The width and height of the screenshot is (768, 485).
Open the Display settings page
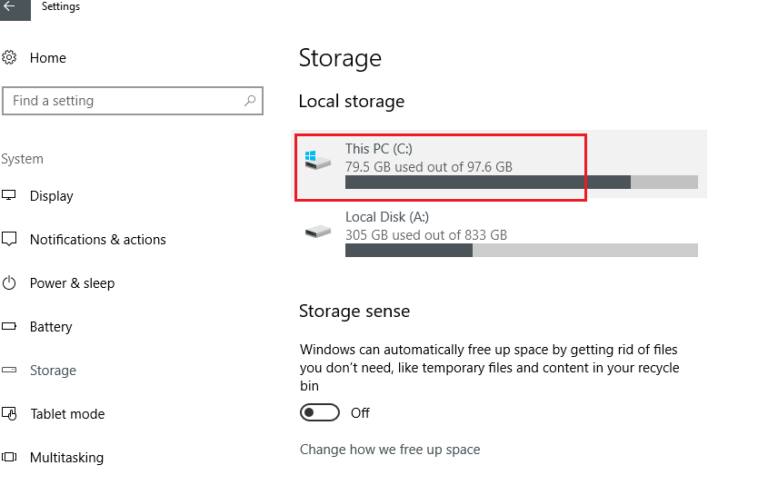coord(51,196)
